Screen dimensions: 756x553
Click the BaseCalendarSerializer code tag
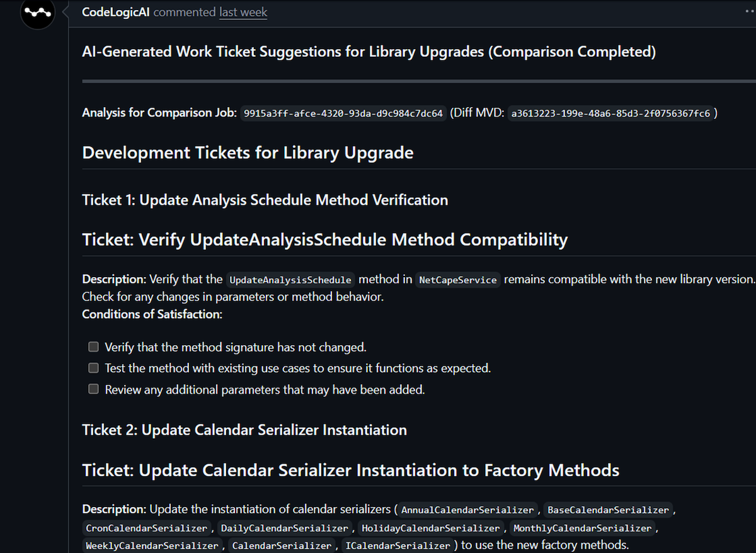tap(607, 510)
